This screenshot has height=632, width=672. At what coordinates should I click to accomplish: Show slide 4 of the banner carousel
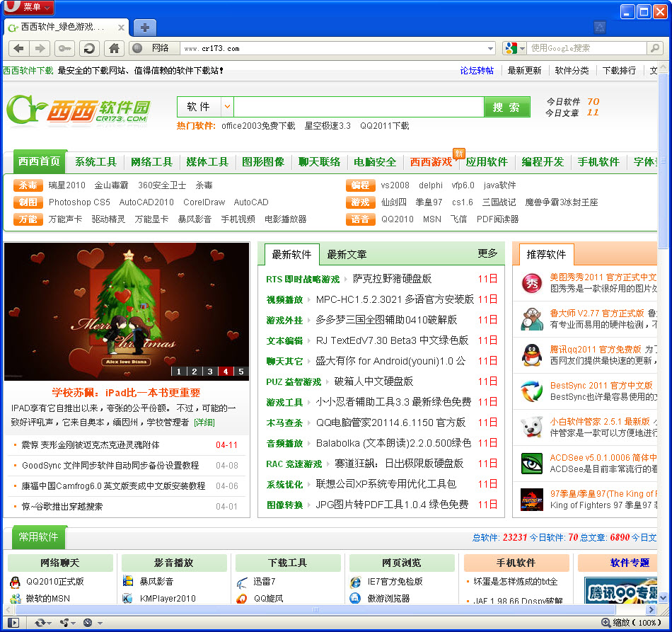click(226, 372)
